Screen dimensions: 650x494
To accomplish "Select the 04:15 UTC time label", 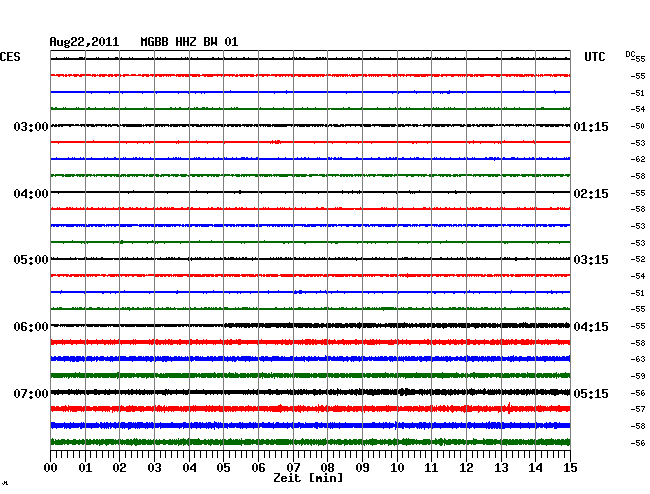I will click(x=591, y=327).
